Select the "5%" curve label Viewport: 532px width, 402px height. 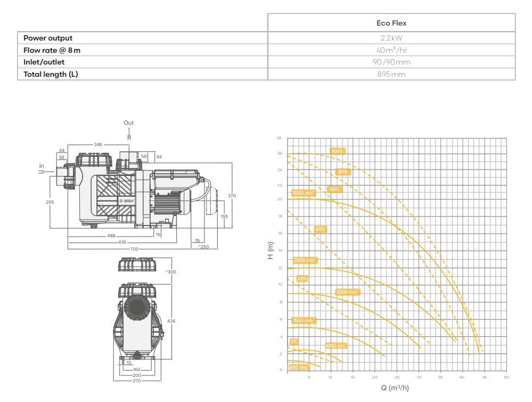click(x=294, y=342)
